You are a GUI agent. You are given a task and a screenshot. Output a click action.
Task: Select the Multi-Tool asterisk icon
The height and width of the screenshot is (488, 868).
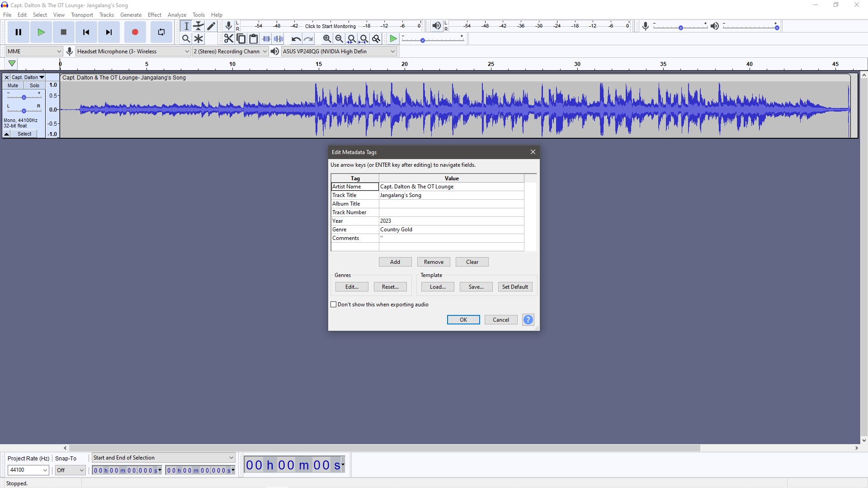198,39
